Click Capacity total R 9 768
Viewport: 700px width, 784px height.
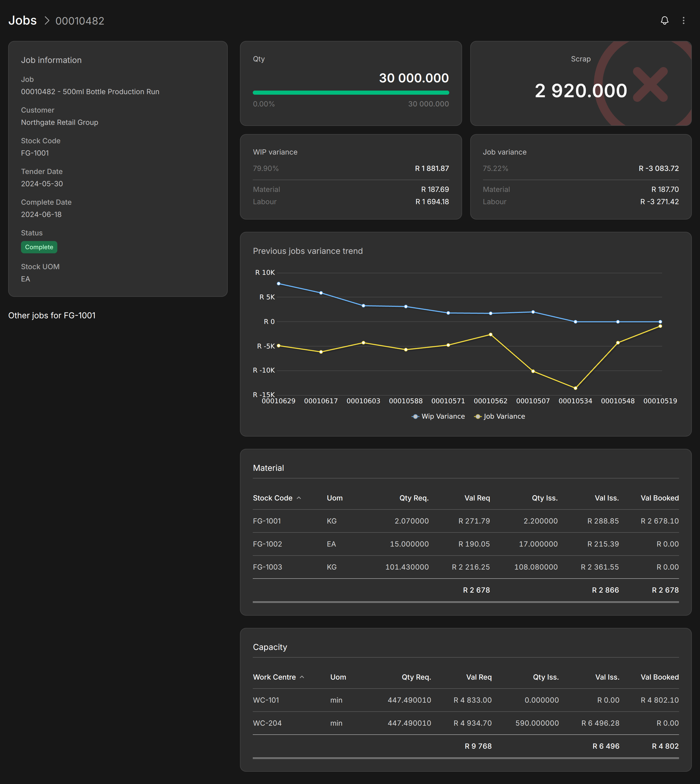[478, 746]
